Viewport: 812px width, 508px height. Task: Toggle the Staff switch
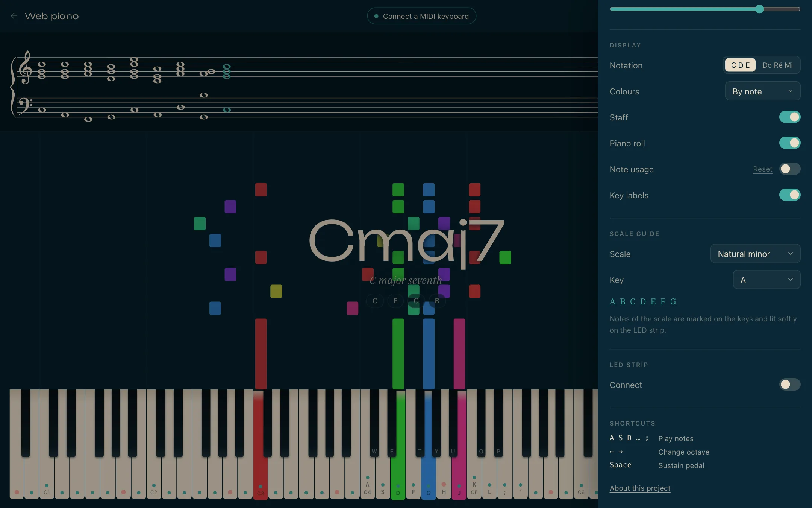pos(789,117)
